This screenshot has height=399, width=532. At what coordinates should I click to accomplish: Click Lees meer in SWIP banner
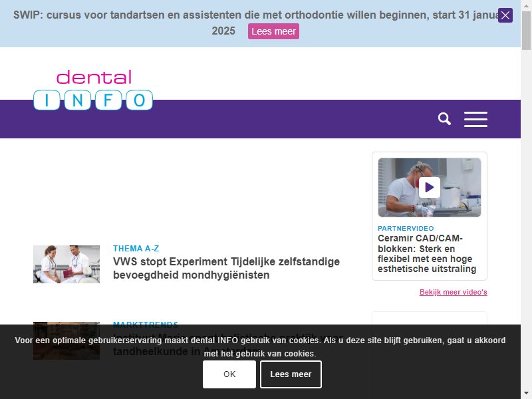(x=273, y=31)
